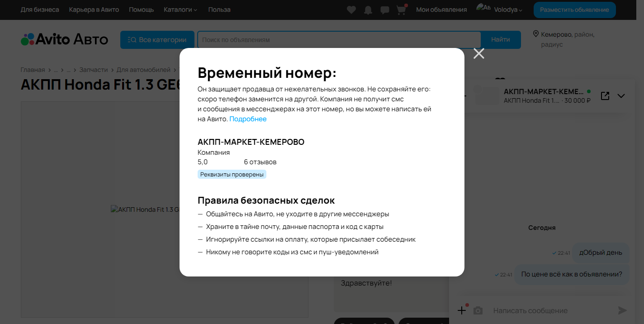
Task: Click Запчасти breadcrumb
Action: click(94, 70)
